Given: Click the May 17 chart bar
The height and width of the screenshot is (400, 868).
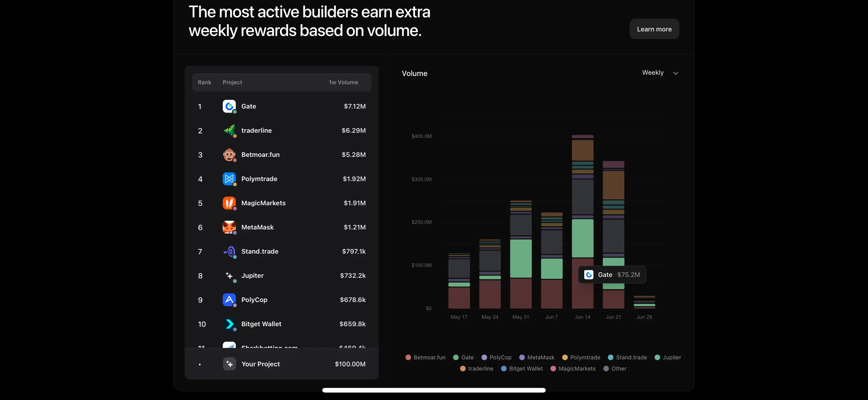Looking at the screenshot, I should click(x=459, y=281).
